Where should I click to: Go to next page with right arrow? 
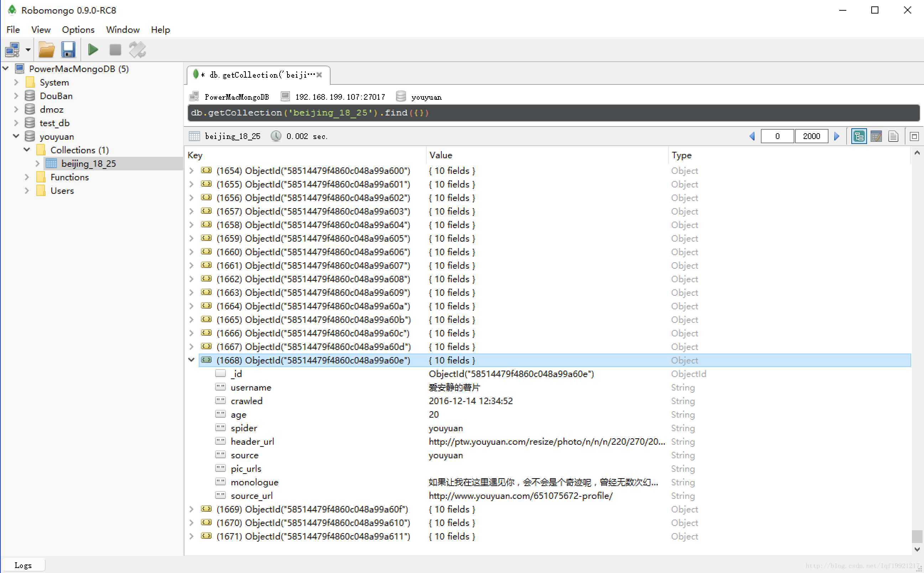[x=837, y=136]
